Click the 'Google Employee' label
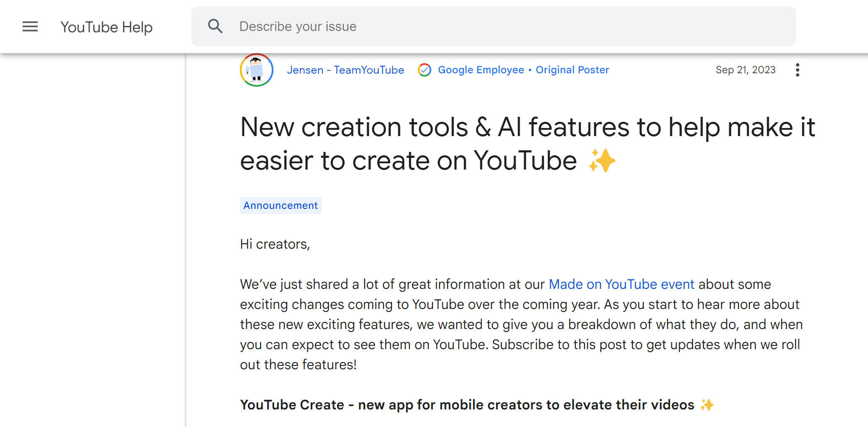 tap(481, 70)
